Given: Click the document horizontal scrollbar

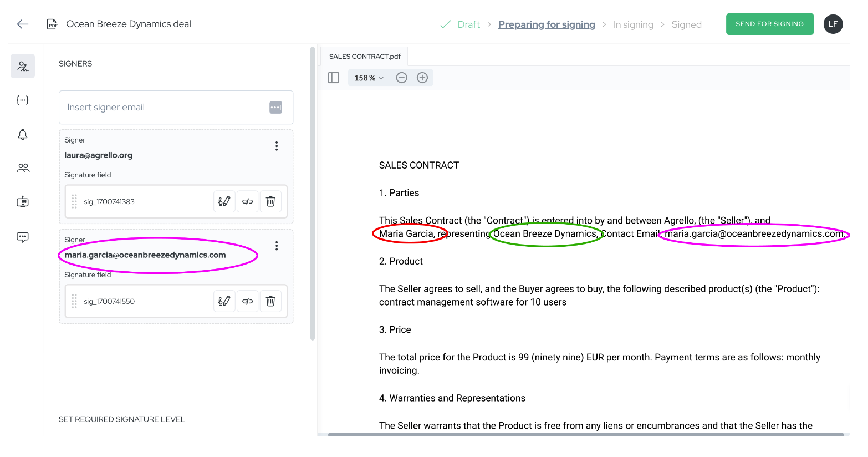Looking at the screenshot, I should (586, 435).
